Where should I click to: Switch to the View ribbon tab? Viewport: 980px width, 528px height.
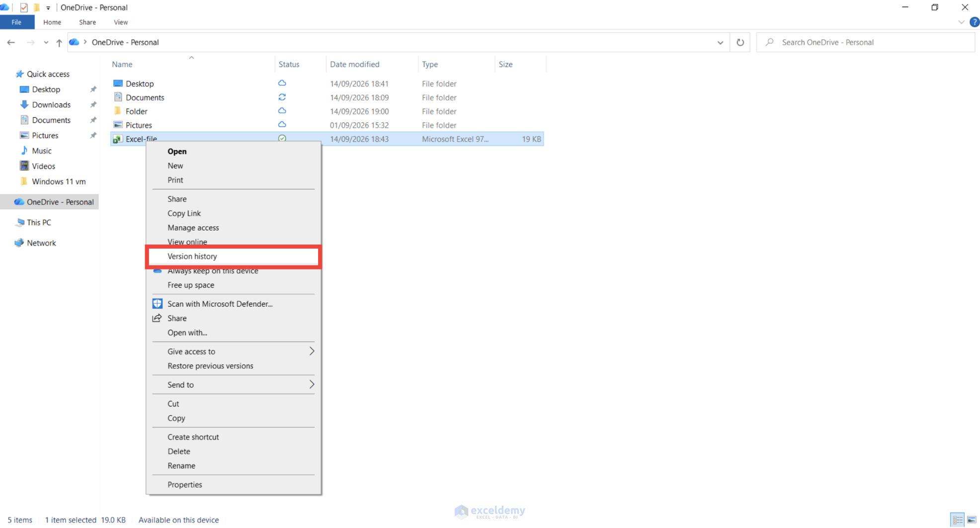click(121, 22)
